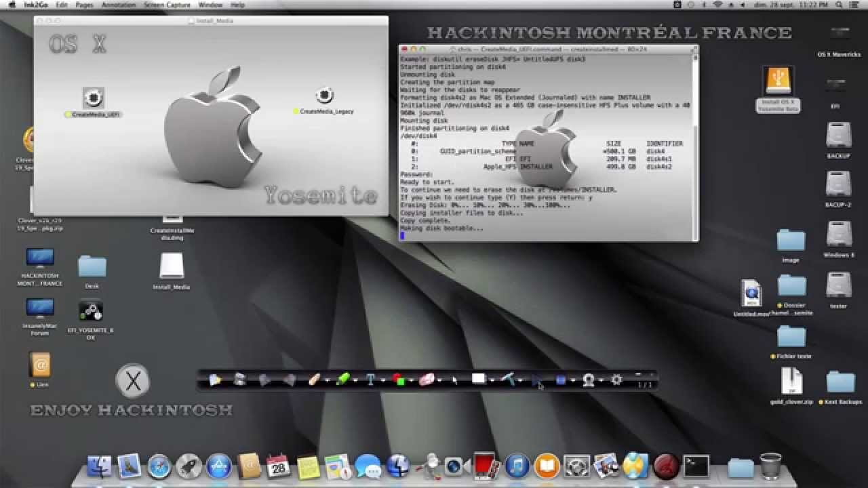The width and height of the screenshot is (868, 488).
Task: Open dropdown arrow next to blue square
Action: (573, 381)
